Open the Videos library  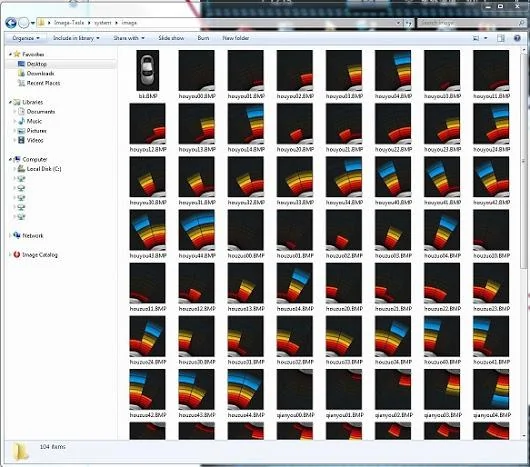tap(35, 140)
